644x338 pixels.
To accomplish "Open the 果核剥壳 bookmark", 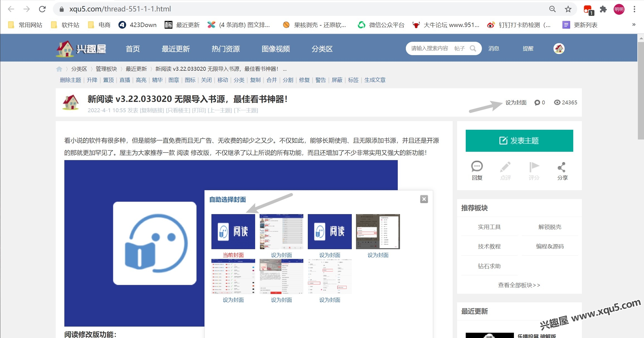I will pos(314,25).
